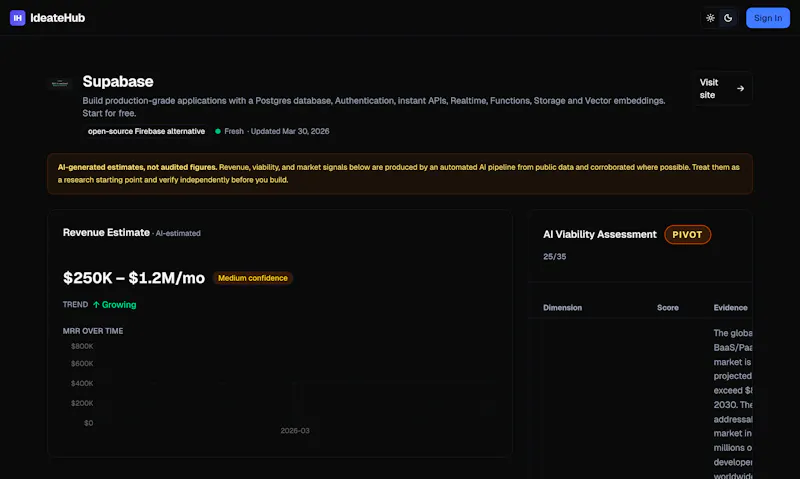This screenshot has height=479, width=800.
Task: Switch to light theme sun icon
Action: pyautogui.click(x=710, y=18)
